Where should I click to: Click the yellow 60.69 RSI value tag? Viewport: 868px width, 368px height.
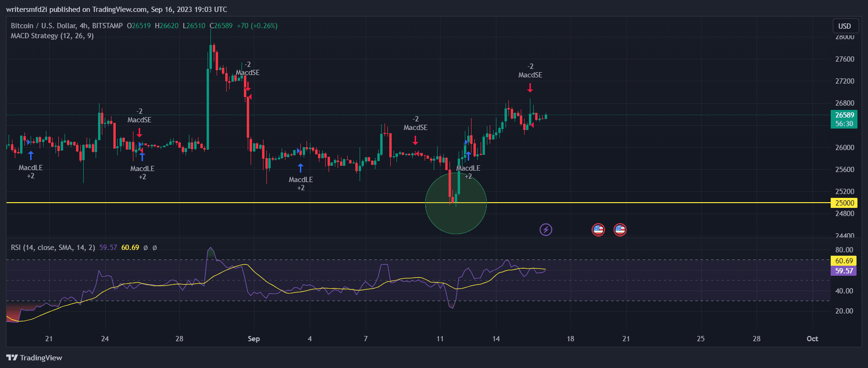[x=844, y=261]
